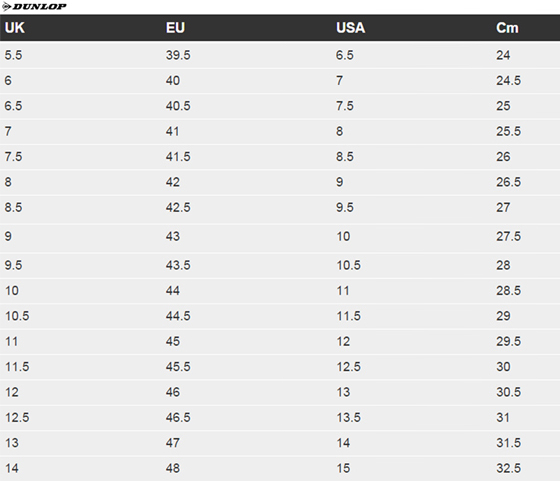Select the USA column header
This screenshot has height=481, width=560.
(350, 28)
